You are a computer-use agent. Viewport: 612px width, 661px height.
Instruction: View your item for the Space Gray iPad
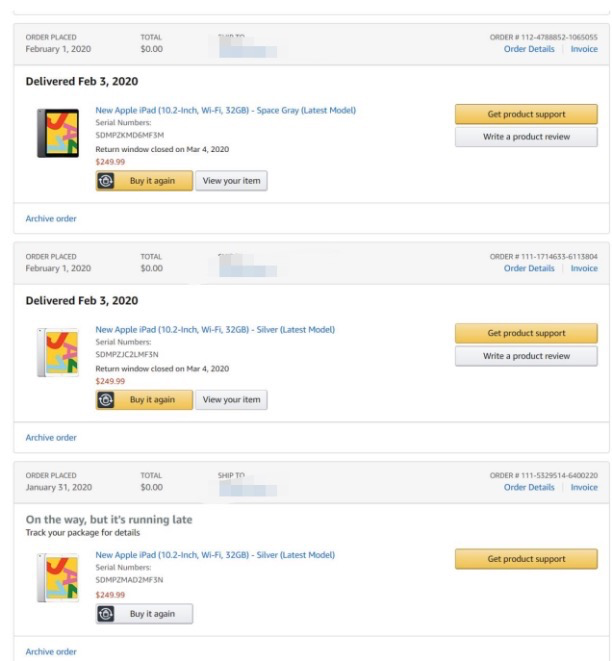231,181
